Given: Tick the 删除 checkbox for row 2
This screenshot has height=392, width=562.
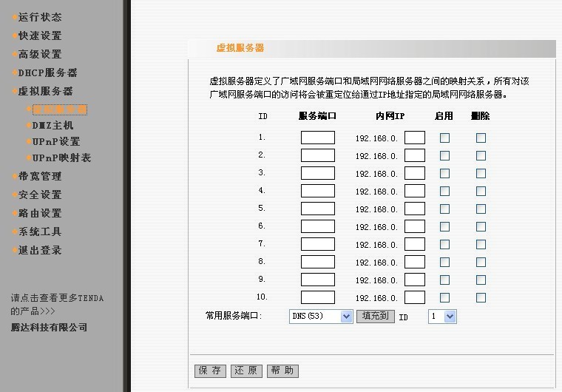Looking at the screenshot, I should (x=481, y=155).
